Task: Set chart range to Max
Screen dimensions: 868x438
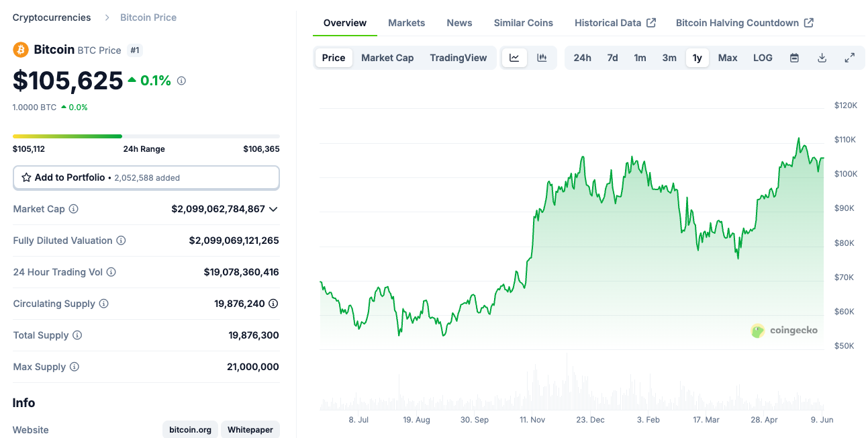Action: point(728,58)
